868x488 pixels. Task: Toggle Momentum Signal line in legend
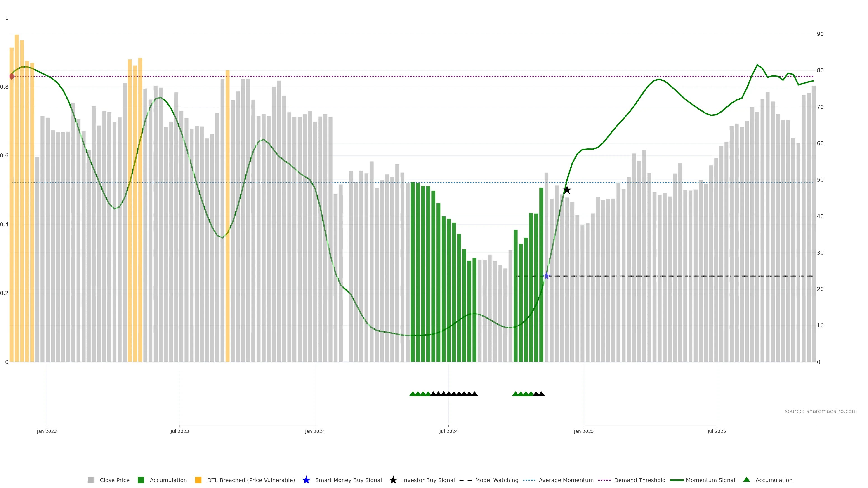(710, 480)
